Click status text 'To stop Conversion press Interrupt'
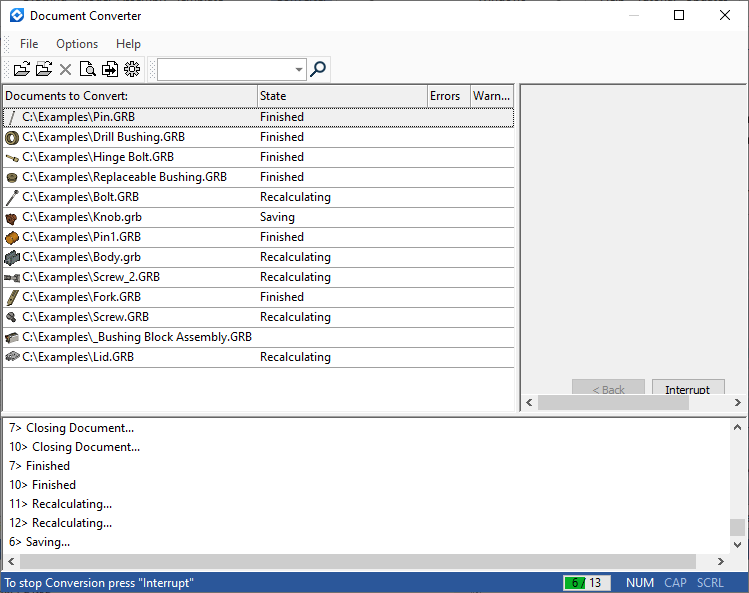 click(x=99, y=583)
